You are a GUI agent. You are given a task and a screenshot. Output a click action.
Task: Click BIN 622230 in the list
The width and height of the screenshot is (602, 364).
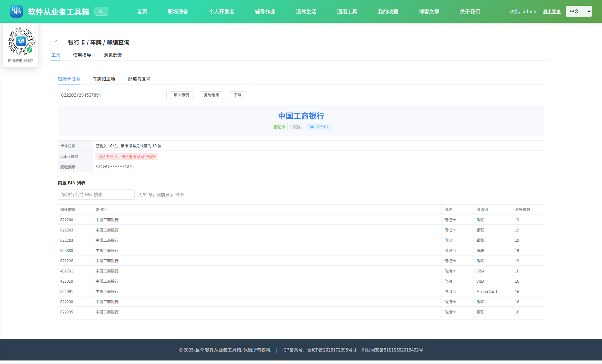(x=67, y=302)
